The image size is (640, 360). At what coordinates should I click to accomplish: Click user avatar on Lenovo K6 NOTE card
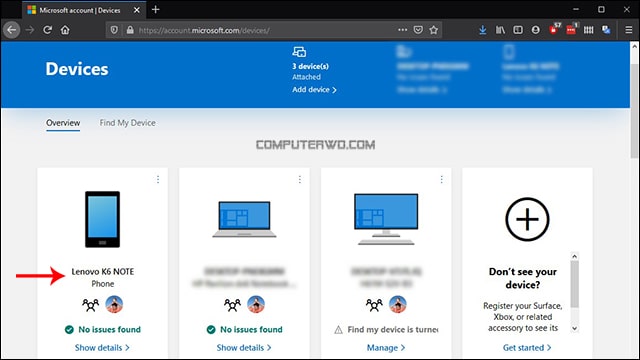click(x=114, y=304)
